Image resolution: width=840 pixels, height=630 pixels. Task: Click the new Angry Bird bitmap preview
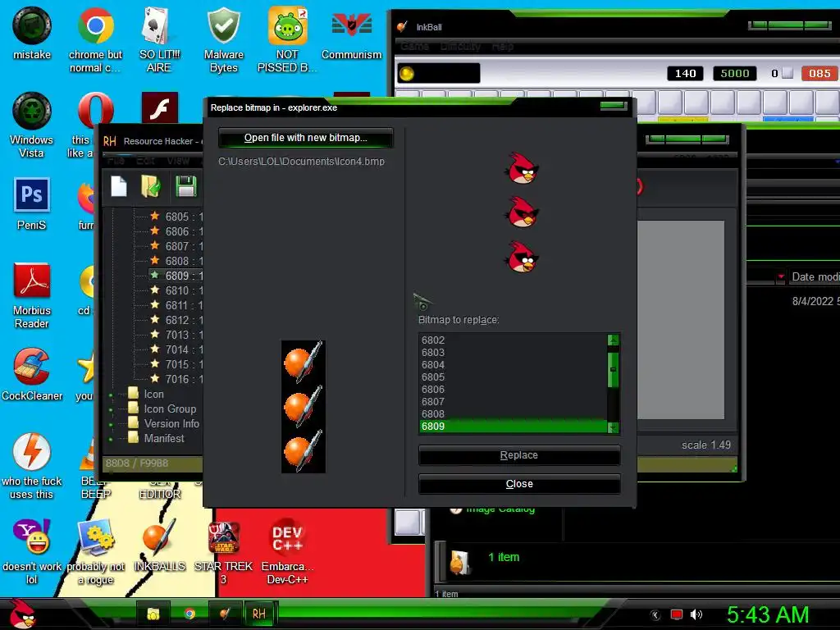522,212
